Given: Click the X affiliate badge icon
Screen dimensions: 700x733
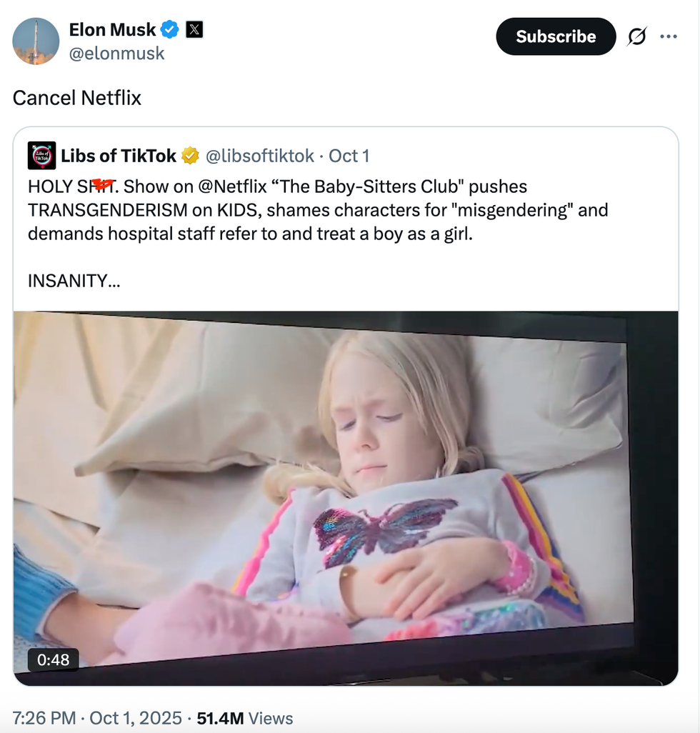Looking at the screenshot, I should pos(194,30).
